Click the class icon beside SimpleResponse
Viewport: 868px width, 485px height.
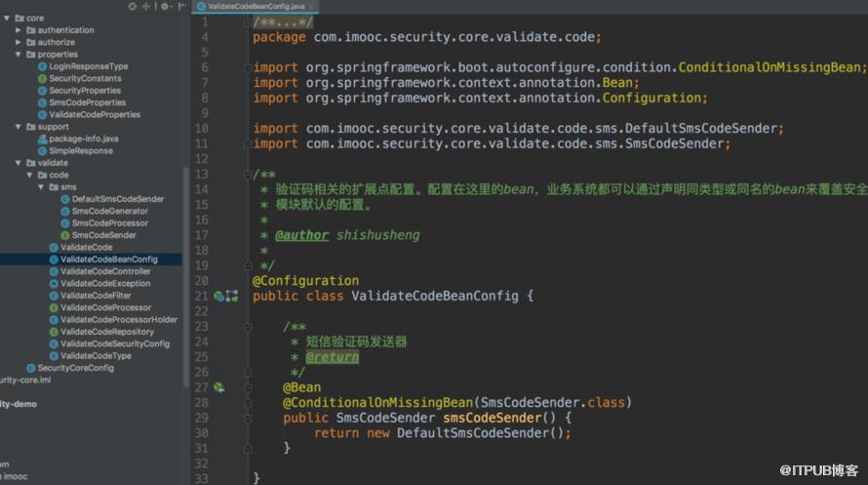42,151
